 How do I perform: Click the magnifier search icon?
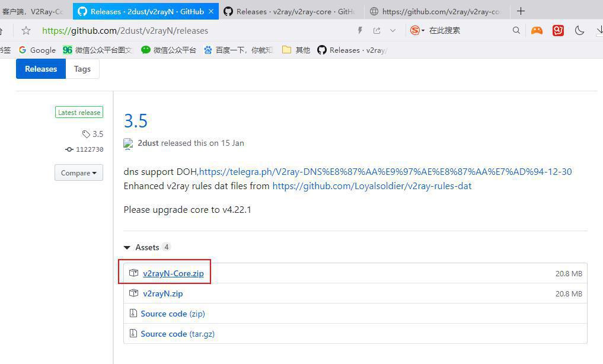[516, 30]
